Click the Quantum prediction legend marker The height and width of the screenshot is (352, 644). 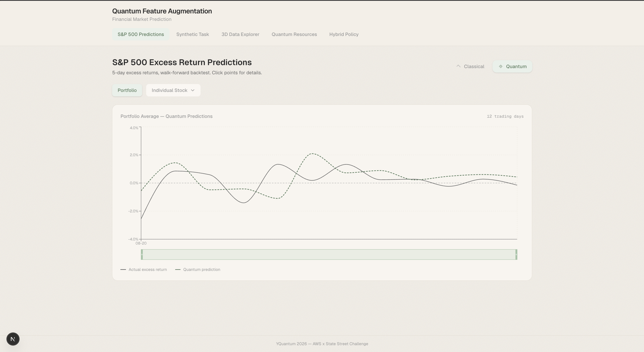click(x=178, y=270)
